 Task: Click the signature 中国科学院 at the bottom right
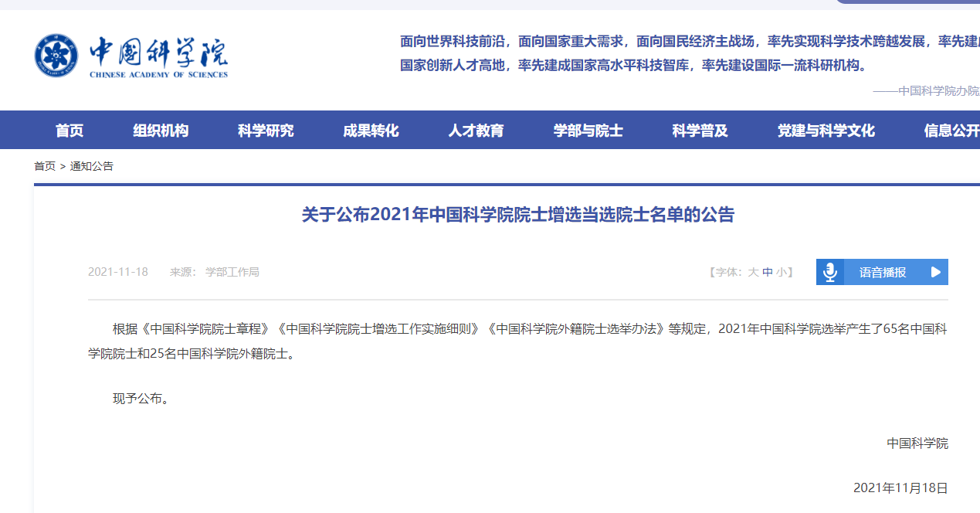tap(917, 443)
